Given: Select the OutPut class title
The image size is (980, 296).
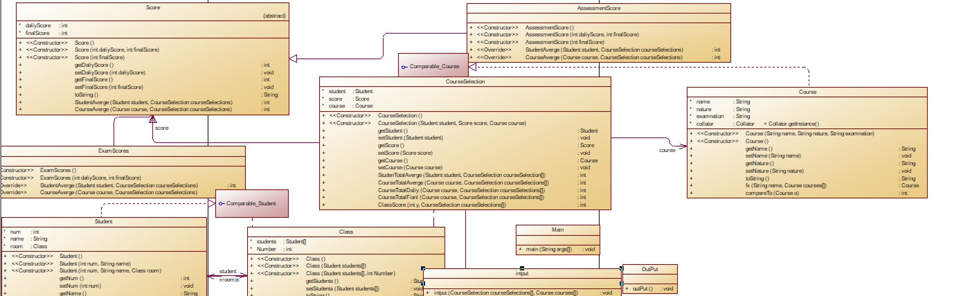Looking at the screenshot, I should click(x=650, y=269).
